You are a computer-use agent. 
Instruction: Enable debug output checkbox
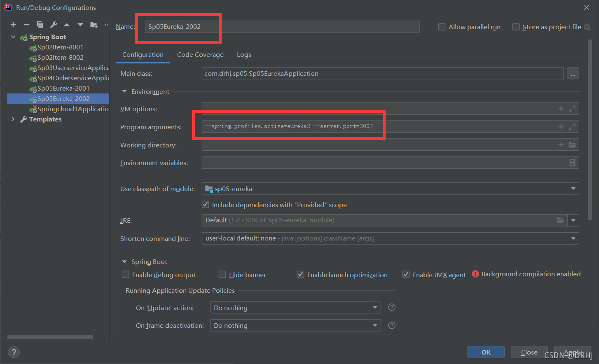126,274
